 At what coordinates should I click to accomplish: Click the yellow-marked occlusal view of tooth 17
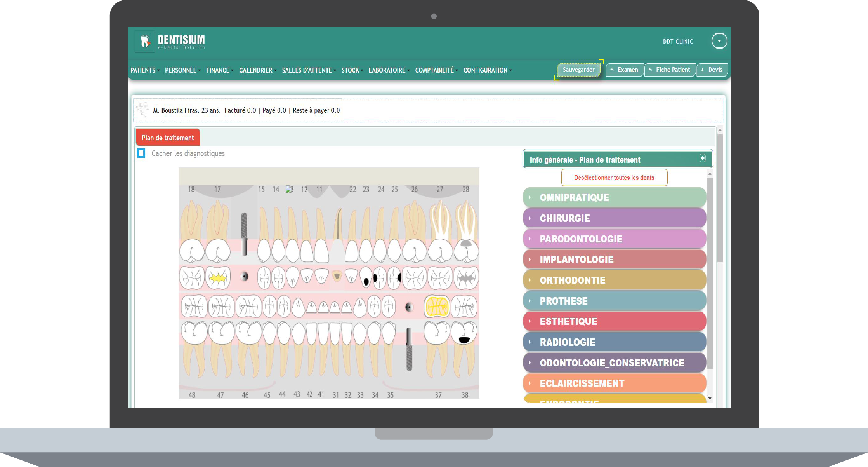(x=218, y=278)
